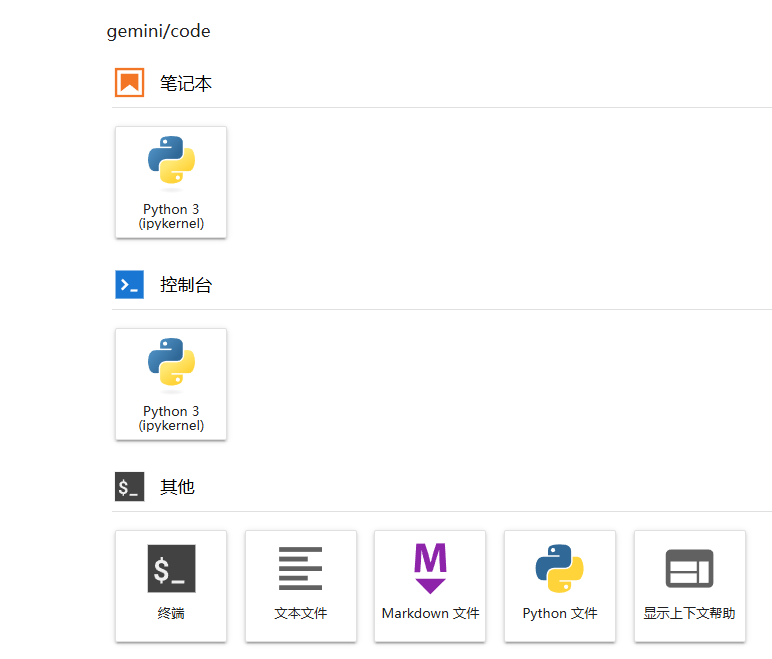Click the dark 其他 section icon

tap(129, 487)
